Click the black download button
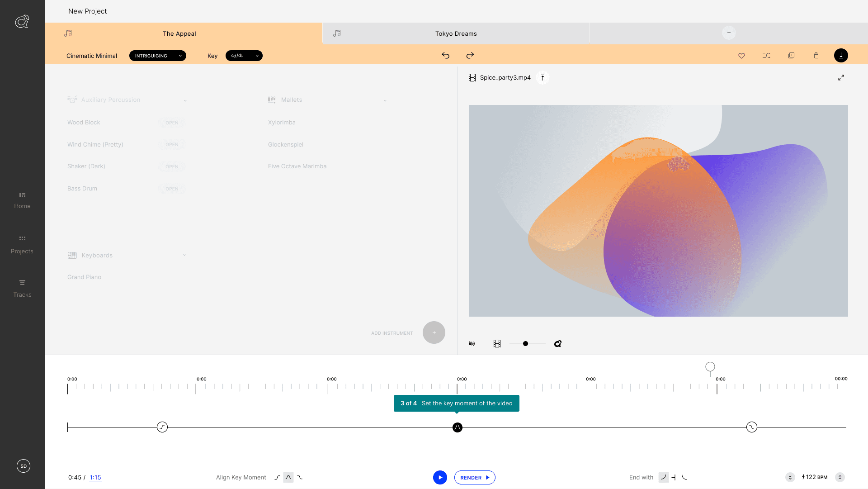868x489 pixels. pos(841,56)
